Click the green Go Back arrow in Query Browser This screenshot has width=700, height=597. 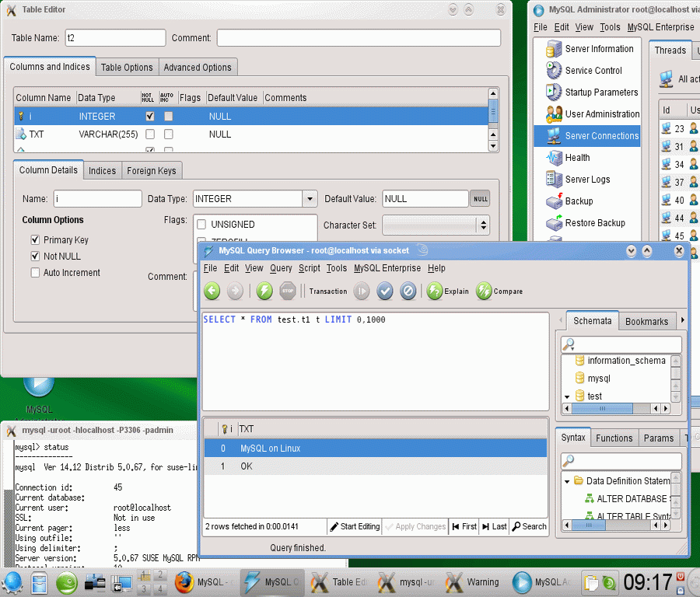212,291
